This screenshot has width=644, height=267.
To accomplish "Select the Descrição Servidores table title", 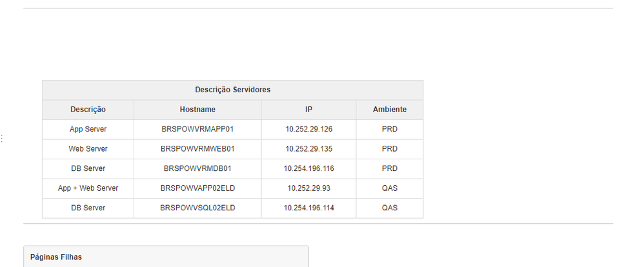I will coord(232,90).
